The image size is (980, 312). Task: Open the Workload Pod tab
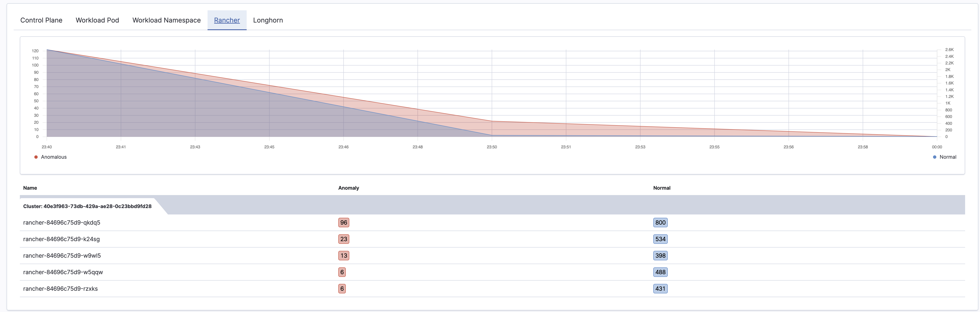pos(97,20)
